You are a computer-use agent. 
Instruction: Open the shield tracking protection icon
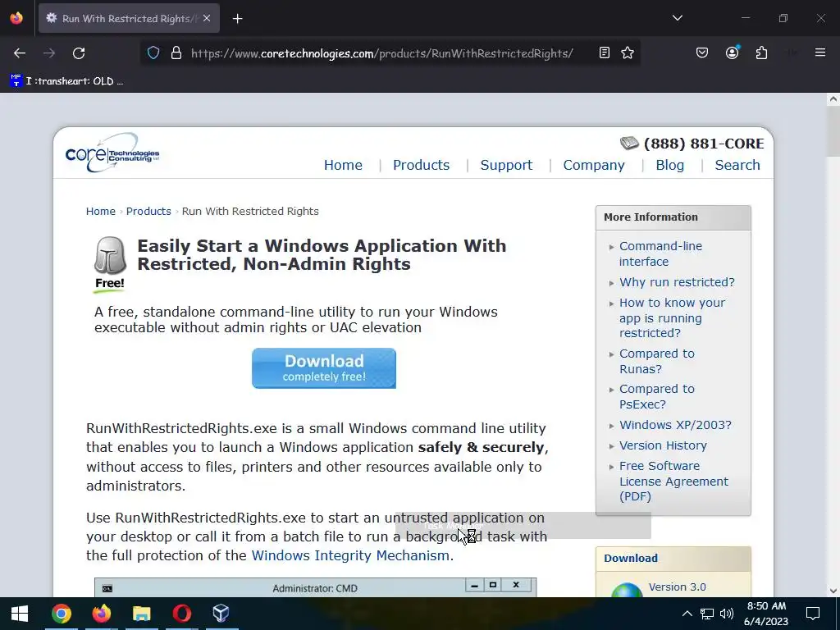click(153, 53)
